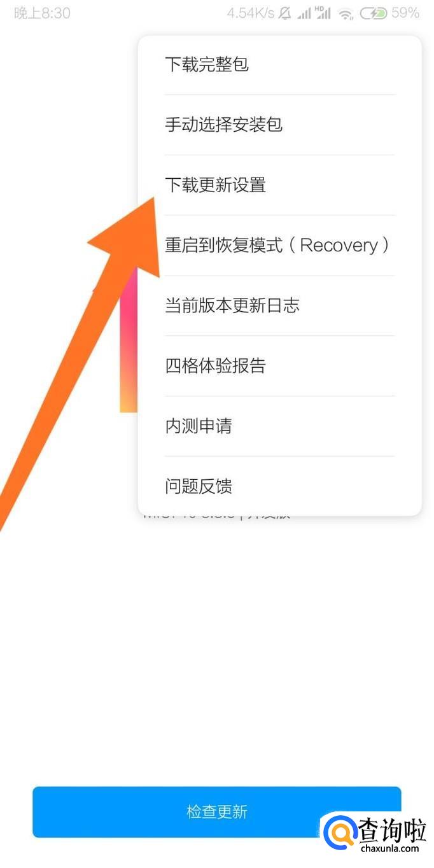Tap the muted bell notification icon
The width and height of the screenshot is (434, 868).
click(284, 13)
